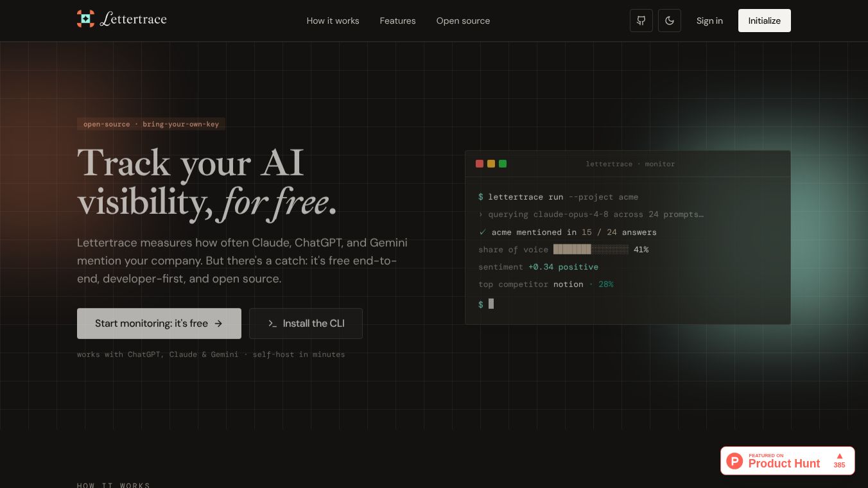Click the green terminal window dot

click(x=503, y=164)
